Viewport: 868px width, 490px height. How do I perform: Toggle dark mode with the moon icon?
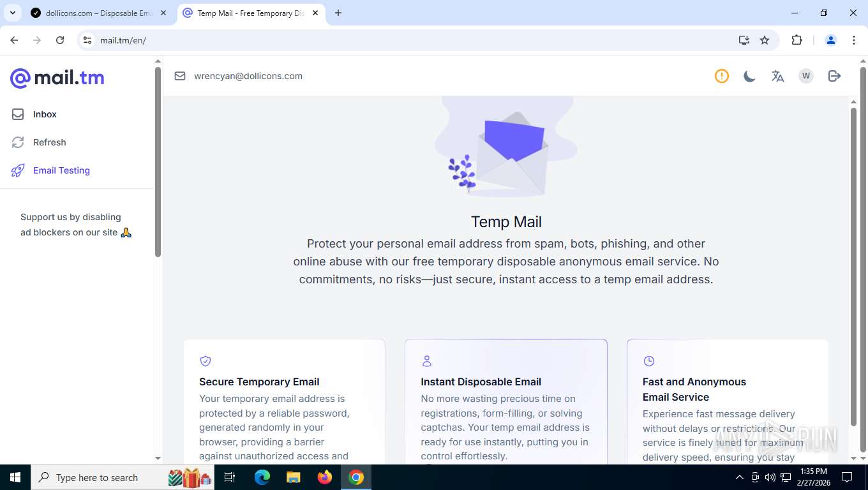pyautogui.click(x=749, y=76)
